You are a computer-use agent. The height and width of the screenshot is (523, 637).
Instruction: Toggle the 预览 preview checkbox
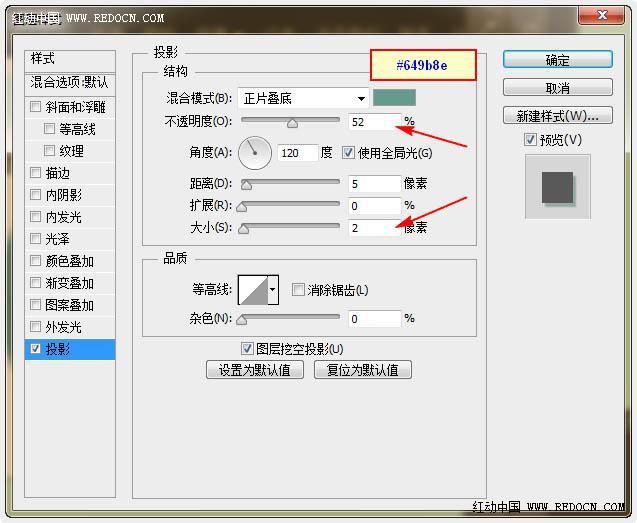(x=530, y=140)
